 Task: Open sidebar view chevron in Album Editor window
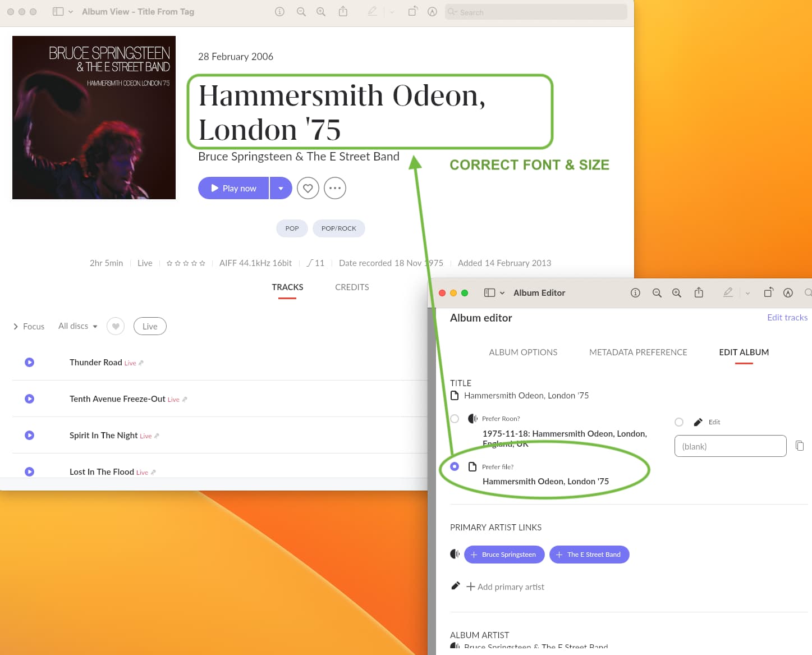click(502, 293)
